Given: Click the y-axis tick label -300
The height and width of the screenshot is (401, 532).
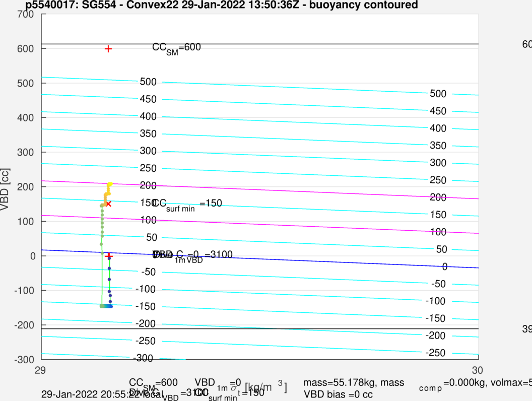Looking at the screenshot, I should pos(24,360).
